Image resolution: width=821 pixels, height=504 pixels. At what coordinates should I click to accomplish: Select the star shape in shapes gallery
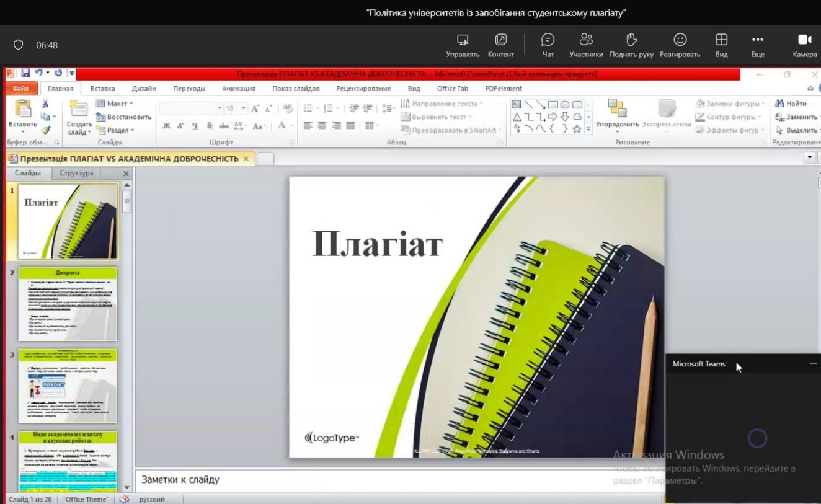pos(577,129)
